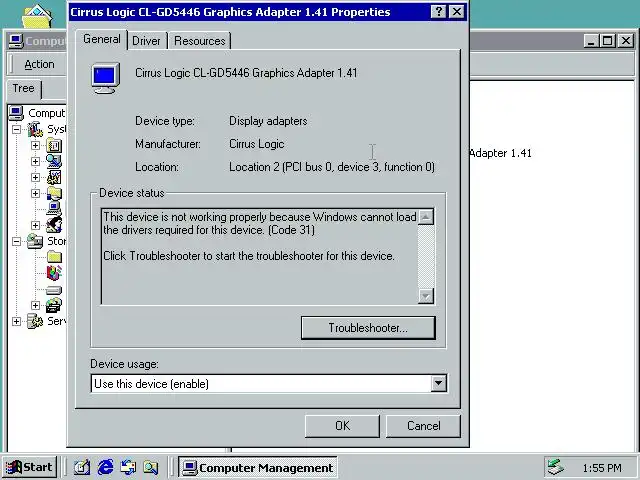This screenshot has width=640, height=480.
Task: Select Local Users and Groups tree icon
Action: pyautogui.click(x=54, y=225)
